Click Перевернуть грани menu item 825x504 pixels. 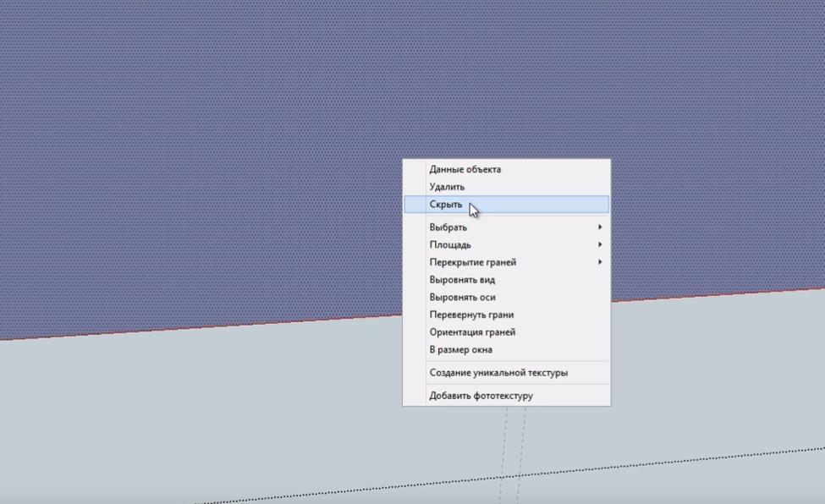(471, 315)
